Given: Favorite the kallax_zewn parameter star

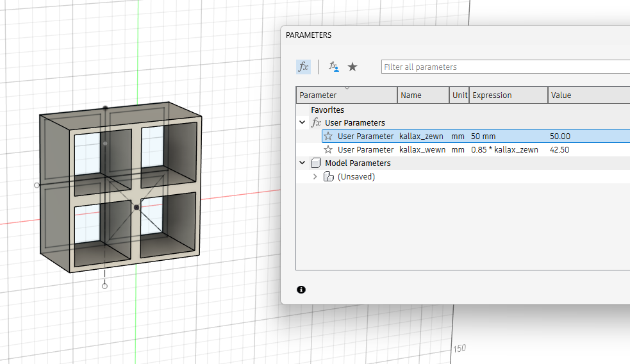Looking at the screenshot, I should (x=328, y=136).
